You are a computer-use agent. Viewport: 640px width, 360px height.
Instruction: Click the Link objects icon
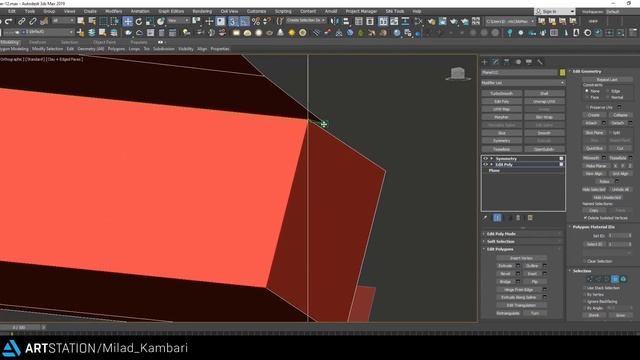click(x=22, y=21)
